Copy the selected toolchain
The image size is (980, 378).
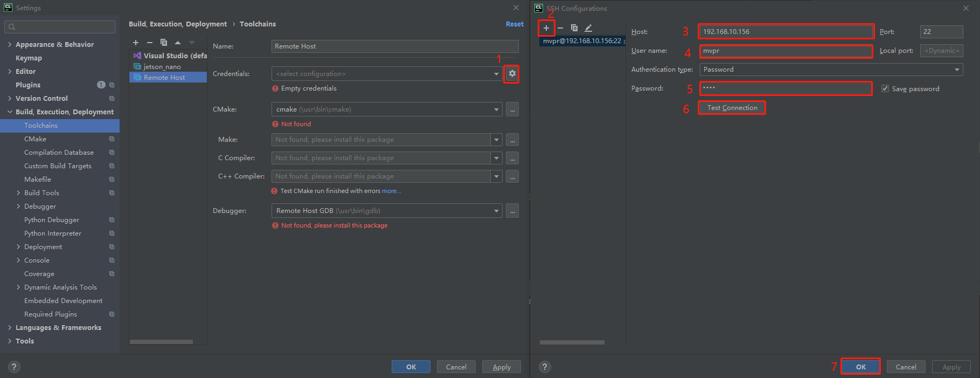click(164, 43)
